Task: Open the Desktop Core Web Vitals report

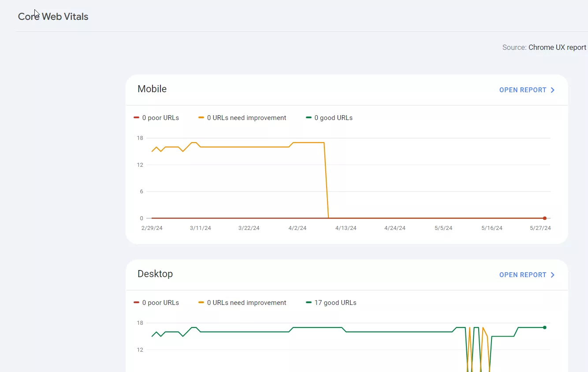Action: [x=527, y=275]
